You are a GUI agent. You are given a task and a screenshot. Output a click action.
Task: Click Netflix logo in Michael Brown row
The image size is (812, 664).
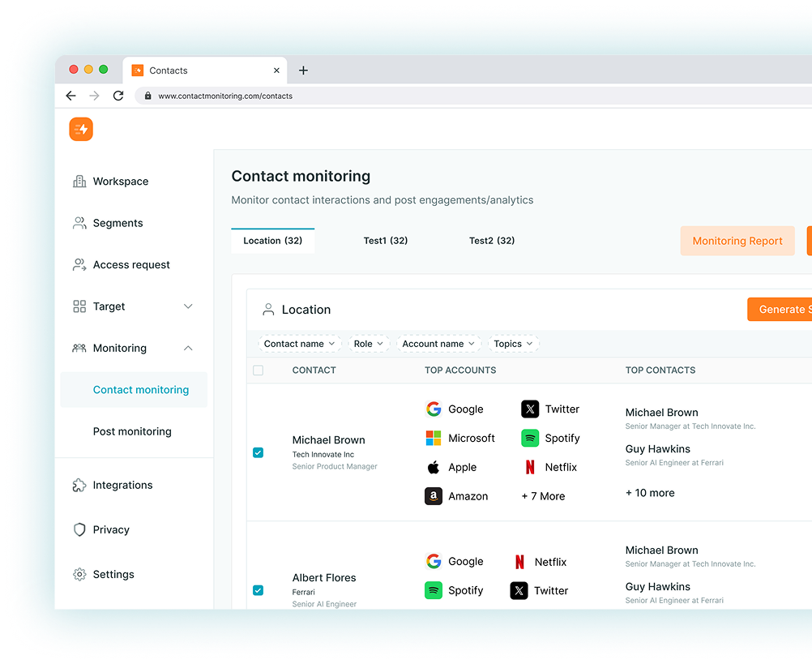point(530,467)
